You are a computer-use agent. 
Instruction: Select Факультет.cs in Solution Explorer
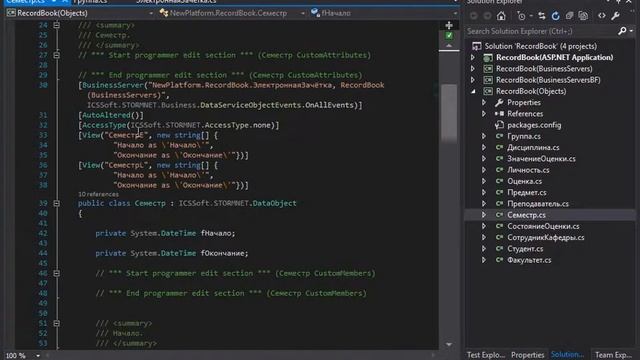529,260
